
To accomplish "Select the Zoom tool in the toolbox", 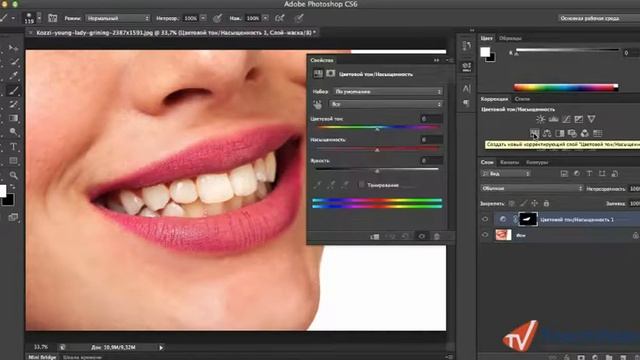I will tap(13, 175).
